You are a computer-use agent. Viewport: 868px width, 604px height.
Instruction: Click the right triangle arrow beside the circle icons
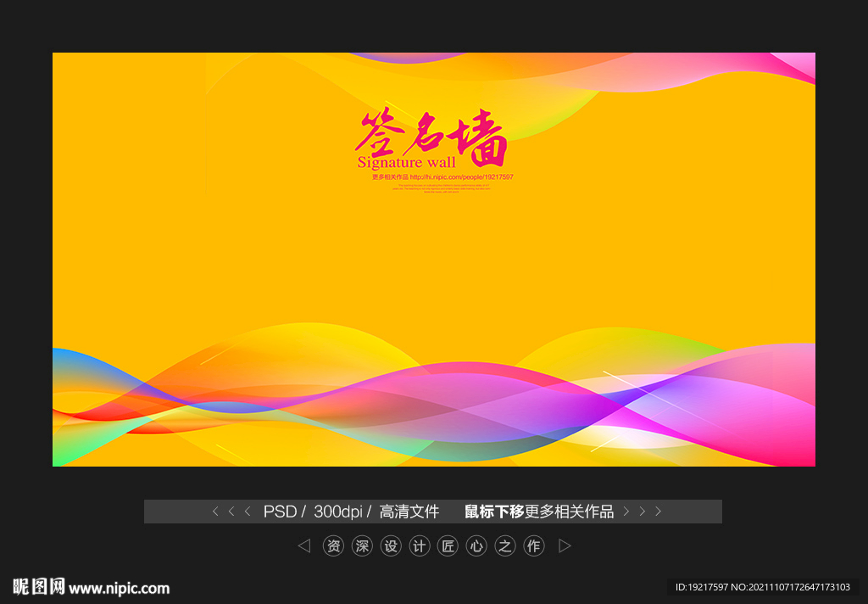565,545
